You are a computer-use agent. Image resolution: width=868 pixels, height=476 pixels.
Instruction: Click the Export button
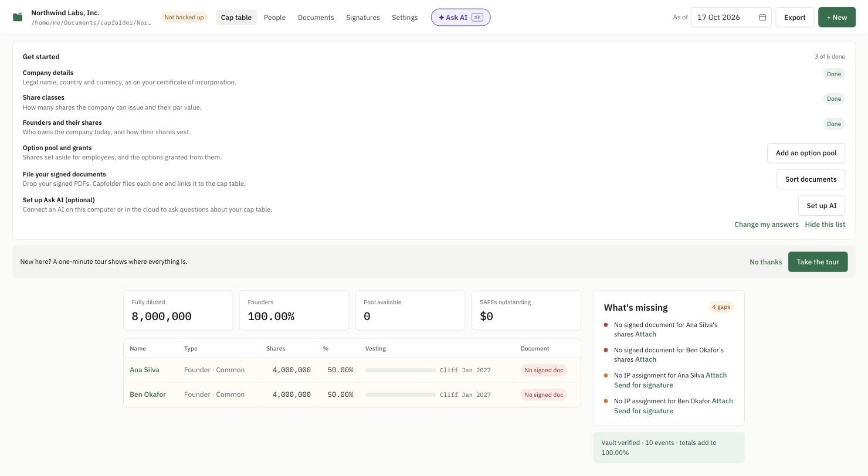(x=795, y=17)
